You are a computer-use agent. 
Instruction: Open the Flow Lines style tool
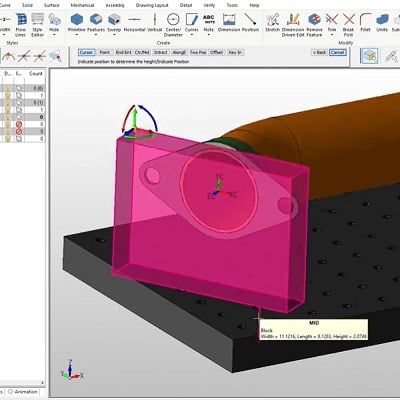(x=21, y=25)
